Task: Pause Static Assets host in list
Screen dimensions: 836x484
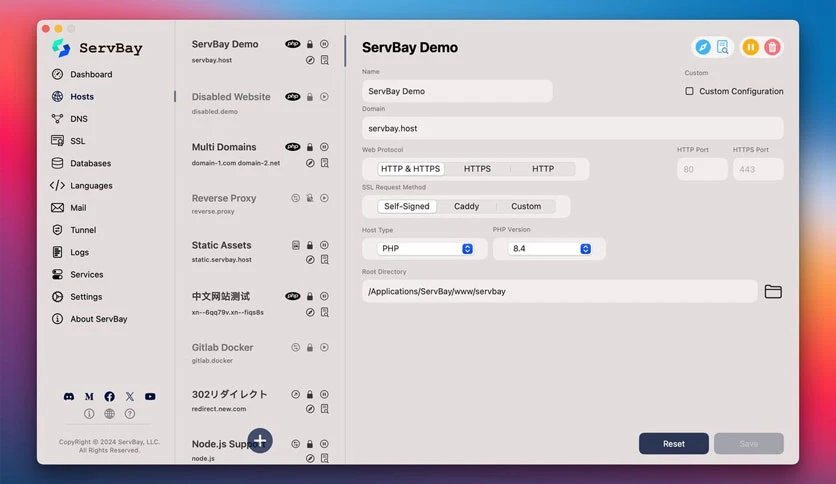Action: coord(324,245)
